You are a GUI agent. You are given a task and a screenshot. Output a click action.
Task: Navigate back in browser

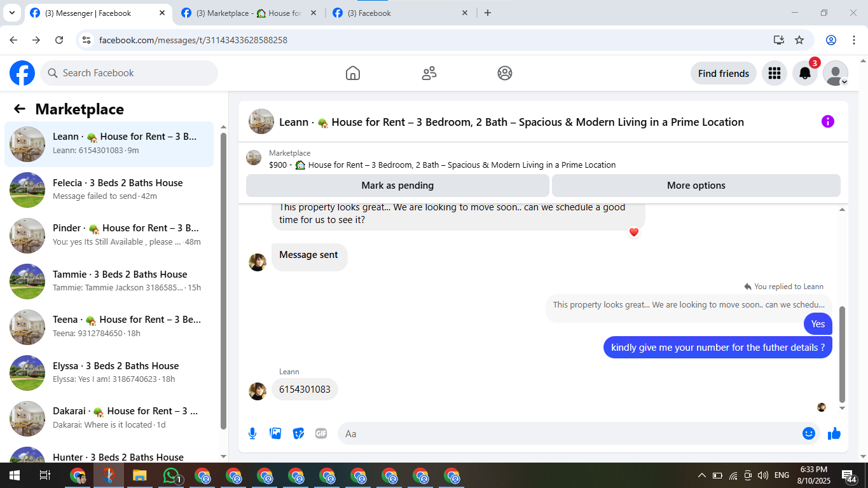click(13, 40)
